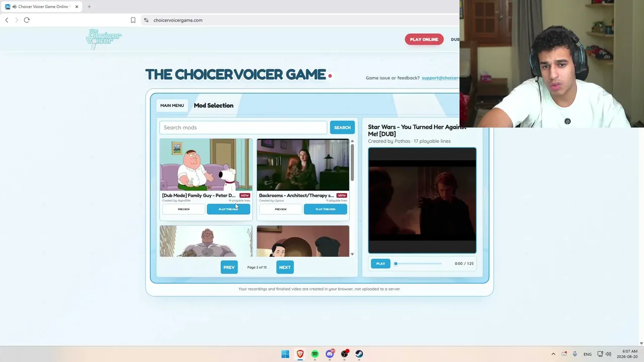Click the Star Wars preview video
644x362 pixels.
click(422, 201)
